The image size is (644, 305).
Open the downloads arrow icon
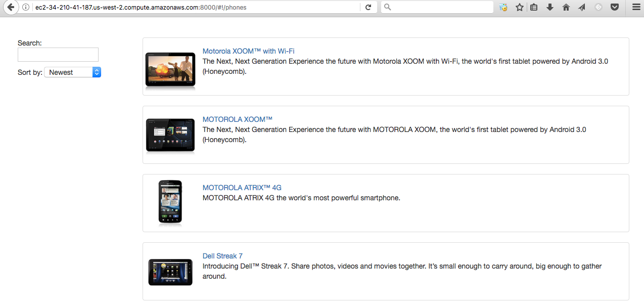[x=550, y=7]
